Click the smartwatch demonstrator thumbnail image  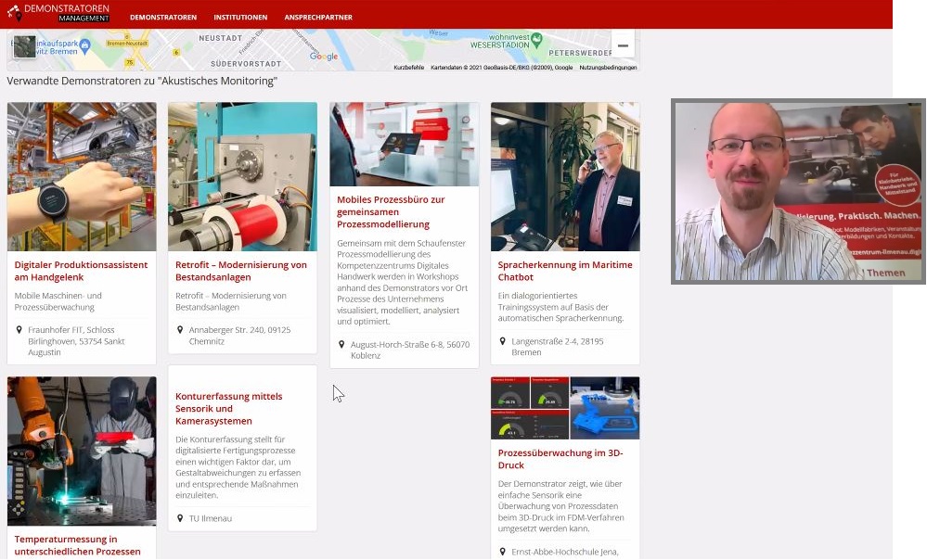82,176
